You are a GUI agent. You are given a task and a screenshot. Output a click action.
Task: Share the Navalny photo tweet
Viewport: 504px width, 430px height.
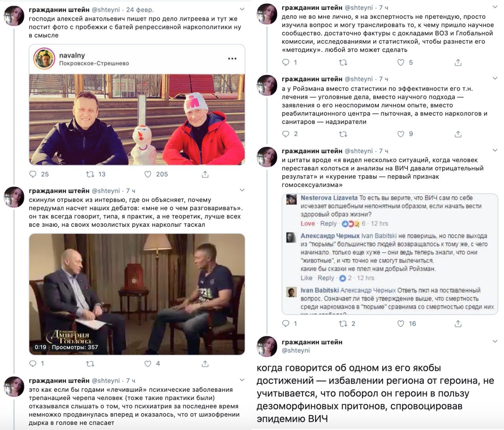[x=205, y=174]
